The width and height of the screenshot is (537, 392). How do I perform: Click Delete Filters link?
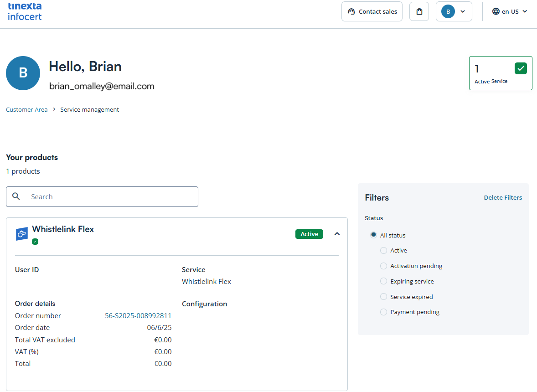click(x=503, y=197)
